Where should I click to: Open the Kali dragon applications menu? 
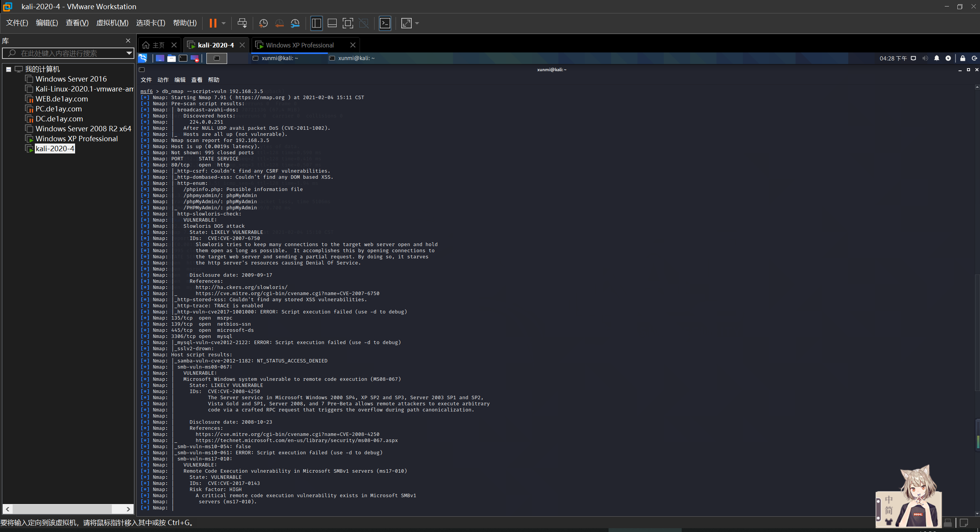pyautogui.click(x=142, y=58)
